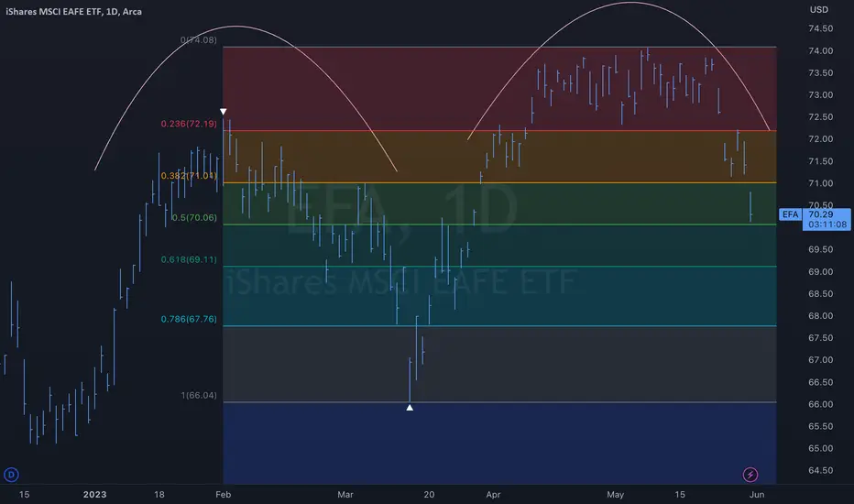Click the white up-triangle marker at the low
The width and height of the screenshot is (854, 504).
coord(410,407)
